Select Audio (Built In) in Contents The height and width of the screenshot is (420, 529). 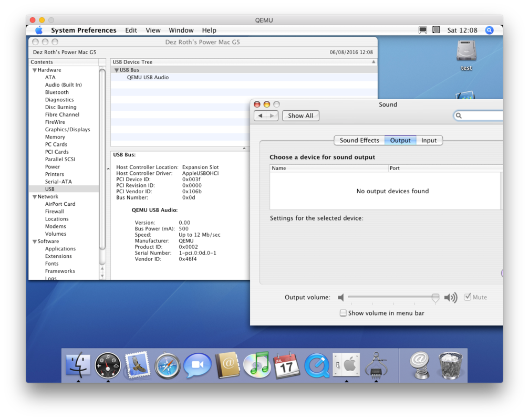coord(64,85)
